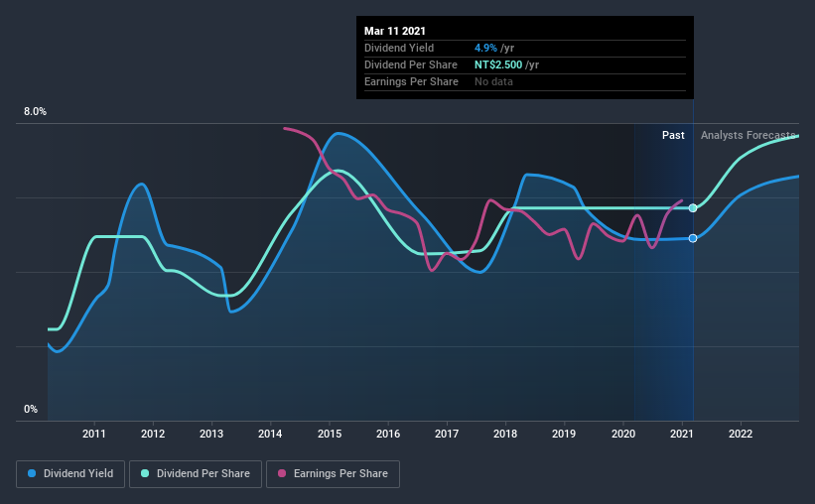The height and width of the screenshot is (504, 815).
Task: Click the 8.0% y-axis label
Action: (x=35, y=112)
